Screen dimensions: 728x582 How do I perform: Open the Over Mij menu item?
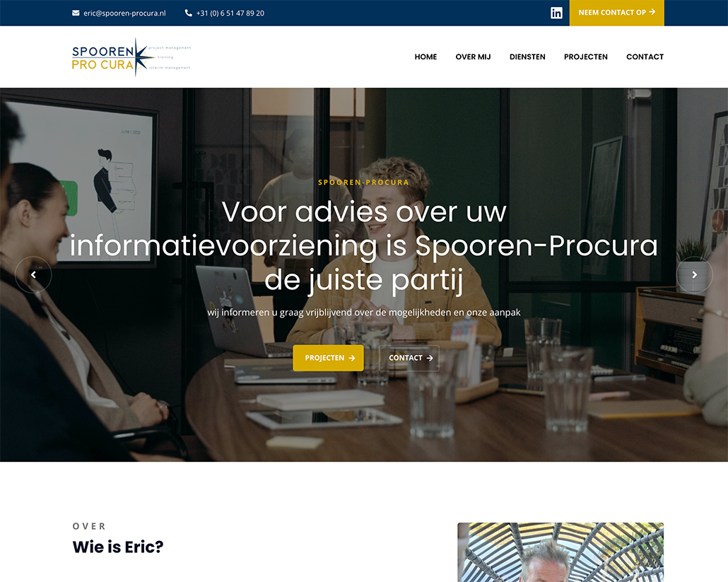point(473,57)
